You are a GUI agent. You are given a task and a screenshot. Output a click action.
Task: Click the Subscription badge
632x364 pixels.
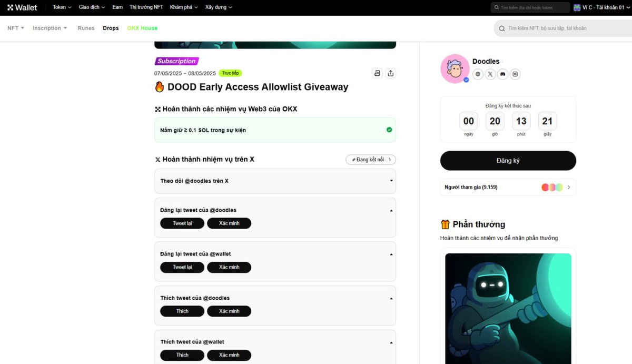(x=176, y=61)
